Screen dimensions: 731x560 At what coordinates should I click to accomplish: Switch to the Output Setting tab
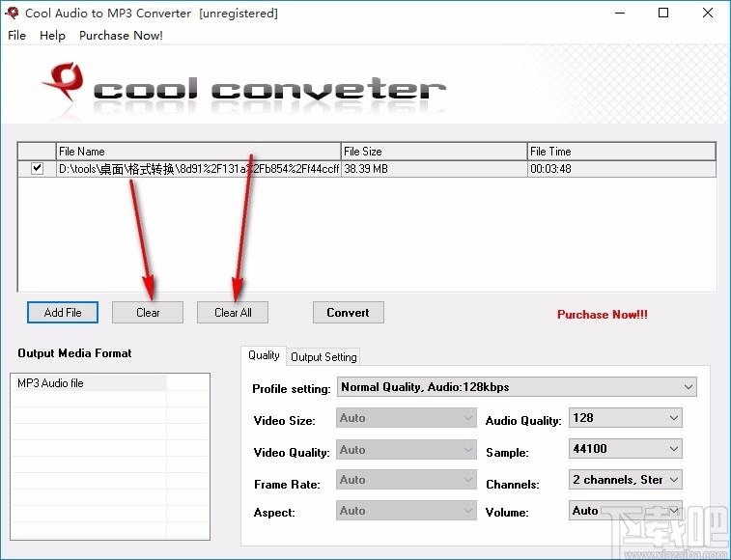pyautogui.click(x=323, y=357)
